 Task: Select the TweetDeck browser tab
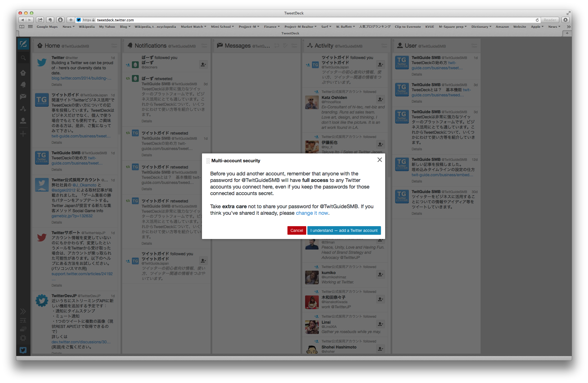(290, 33)
